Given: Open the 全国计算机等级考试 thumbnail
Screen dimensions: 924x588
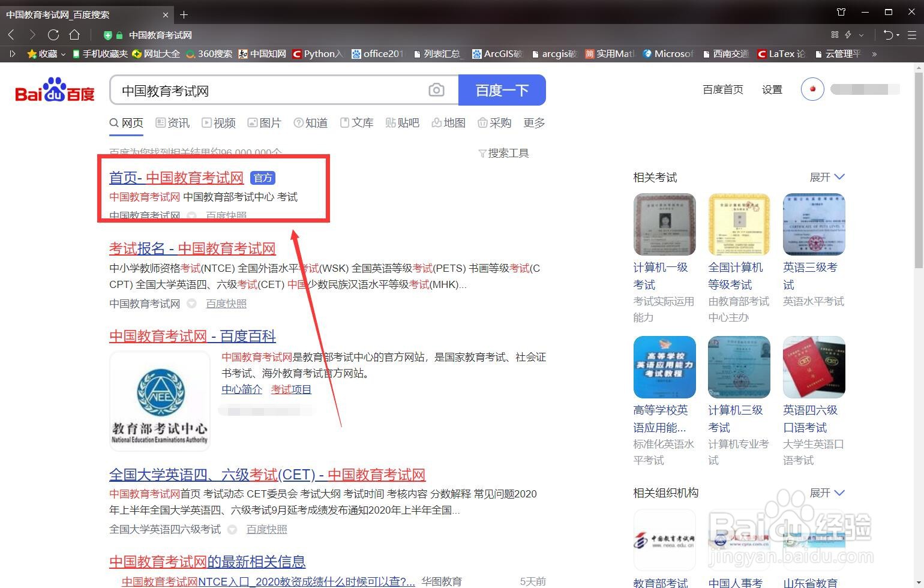Looking at the screenshot, I should [x=739, y=224].
